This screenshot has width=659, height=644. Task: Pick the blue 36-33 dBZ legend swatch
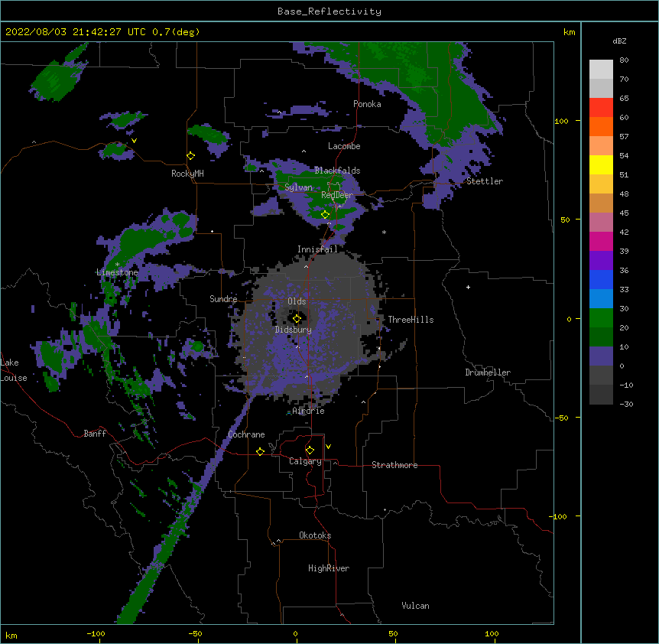(x=601, y=279)
